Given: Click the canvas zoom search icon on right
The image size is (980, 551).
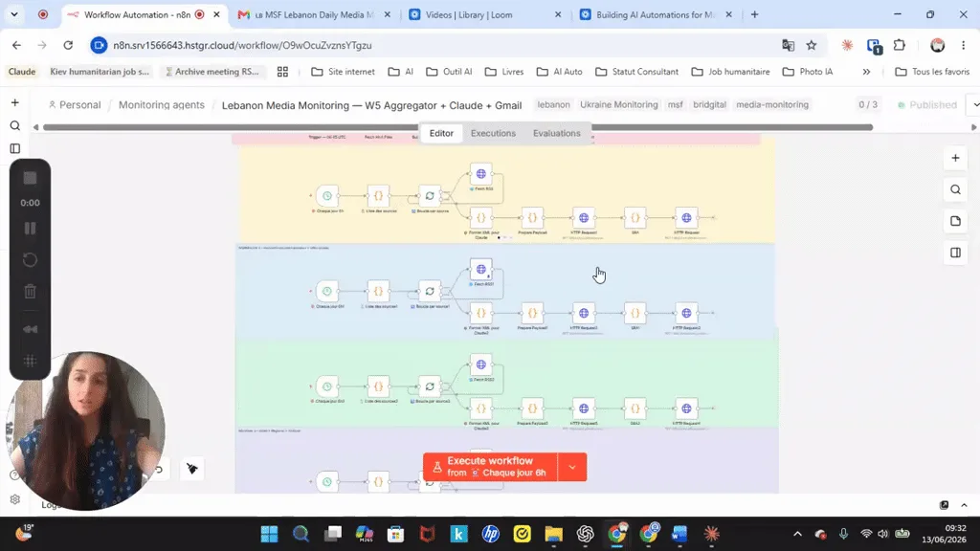Looking at the screenshot, I should 955,190.
